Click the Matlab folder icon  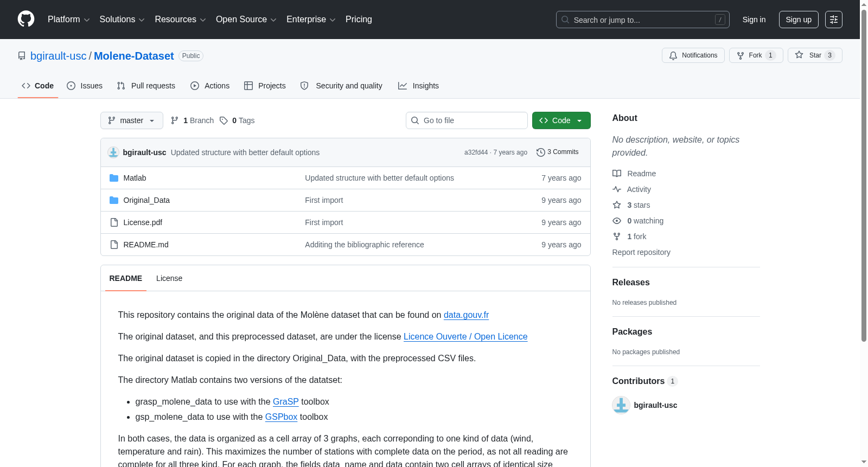pyautogui.click(x=114, y=178)
